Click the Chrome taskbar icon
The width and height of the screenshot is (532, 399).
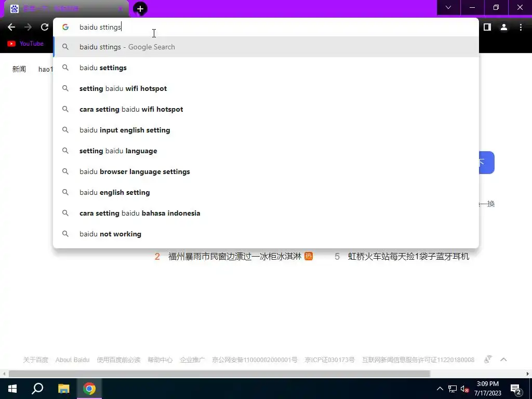tap(89, 389)
